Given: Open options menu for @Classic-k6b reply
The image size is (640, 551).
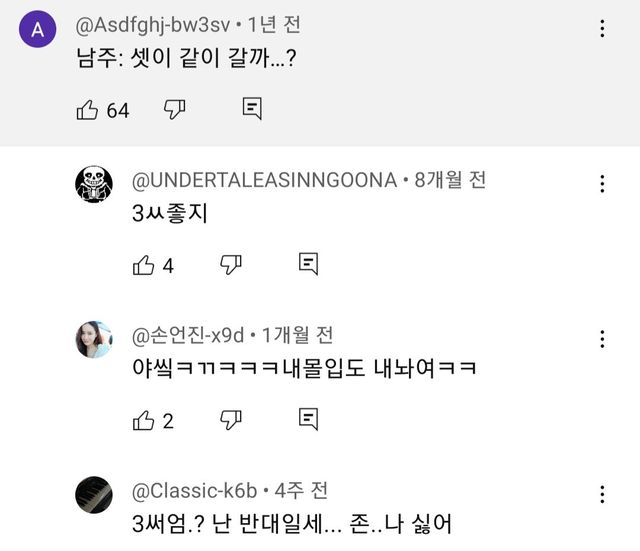Looking at the screenshot, I should 602,494.
